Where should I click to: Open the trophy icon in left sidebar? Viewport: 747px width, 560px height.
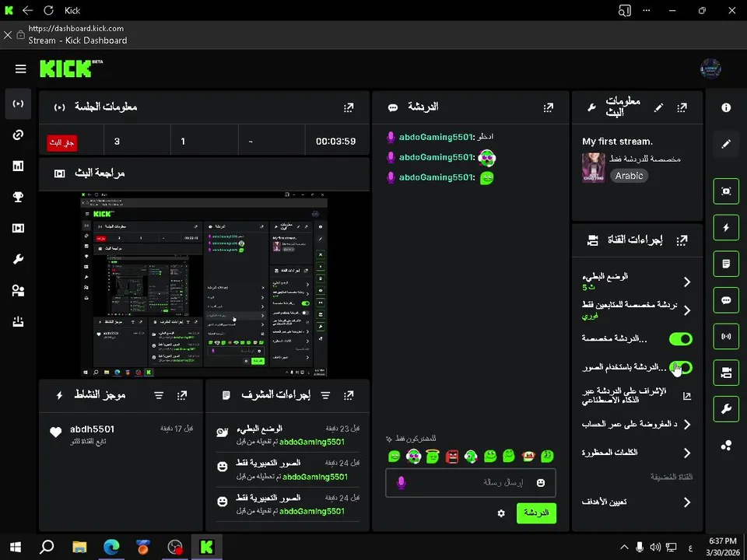(18, 197)
